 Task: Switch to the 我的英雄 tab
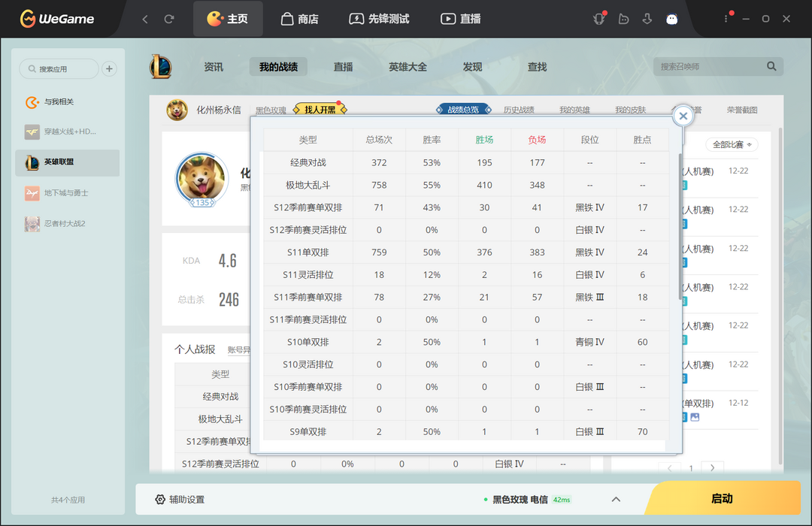[575, 110]
